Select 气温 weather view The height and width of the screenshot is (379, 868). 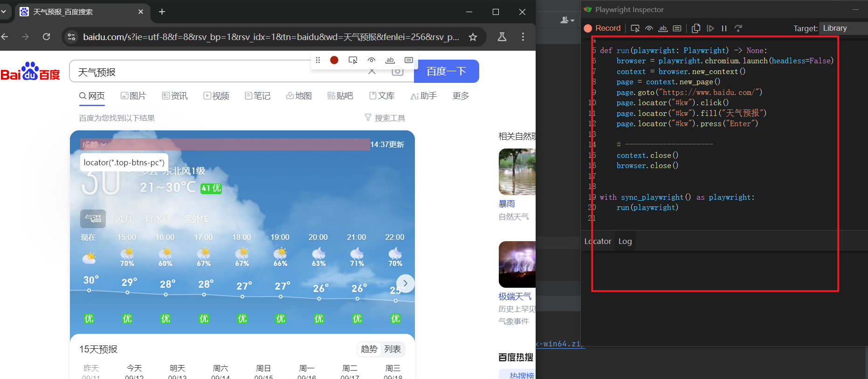93,218
